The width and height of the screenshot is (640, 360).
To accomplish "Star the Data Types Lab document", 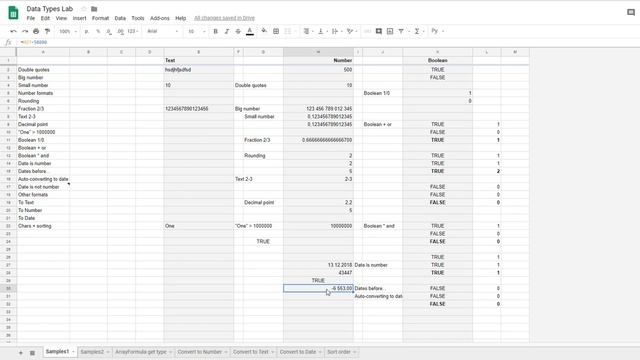I will click(84, 9).
